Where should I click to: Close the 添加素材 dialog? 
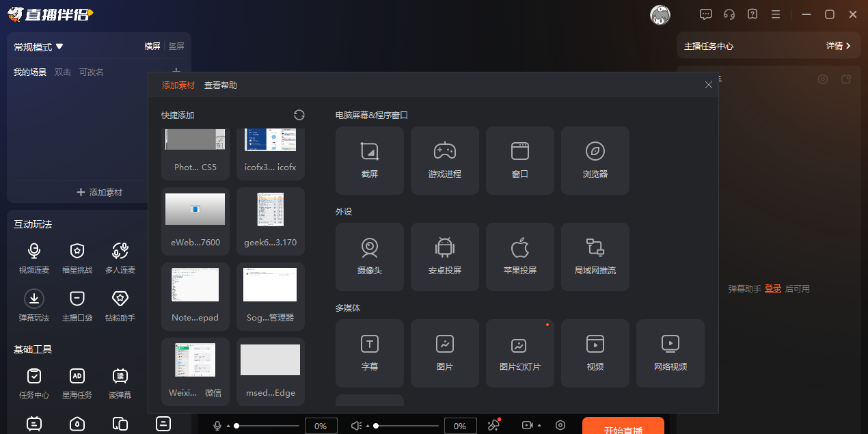point(709,85)
